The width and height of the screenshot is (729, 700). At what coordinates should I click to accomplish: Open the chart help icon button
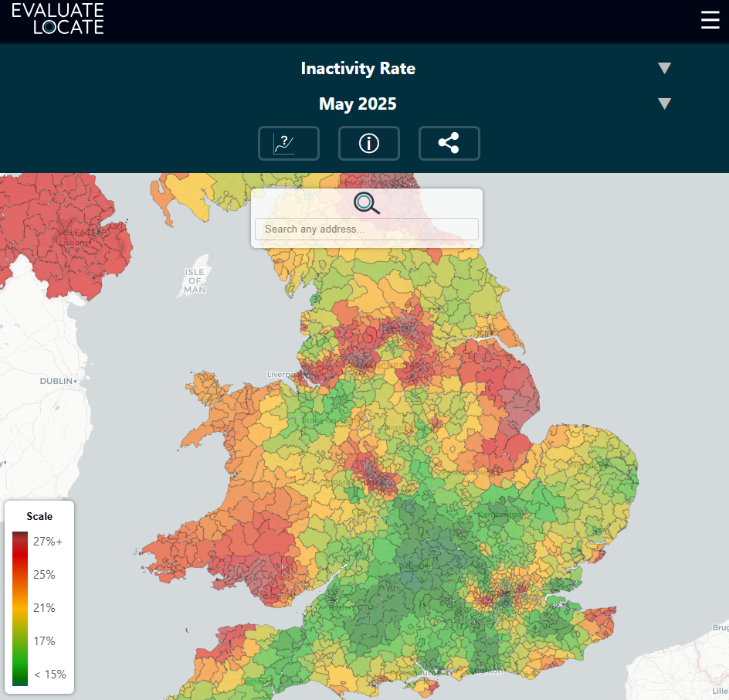coord(289,144)
